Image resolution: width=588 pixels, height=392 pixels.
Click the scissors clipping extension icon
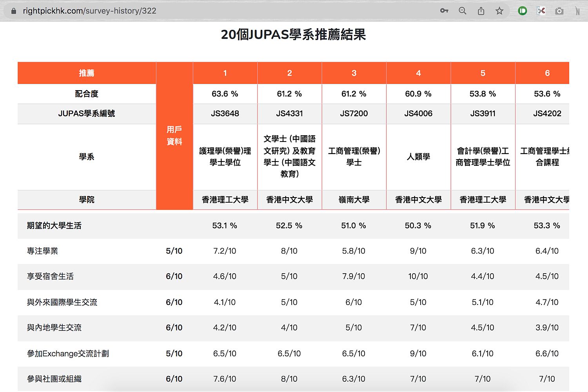click(x=541, y=11)
